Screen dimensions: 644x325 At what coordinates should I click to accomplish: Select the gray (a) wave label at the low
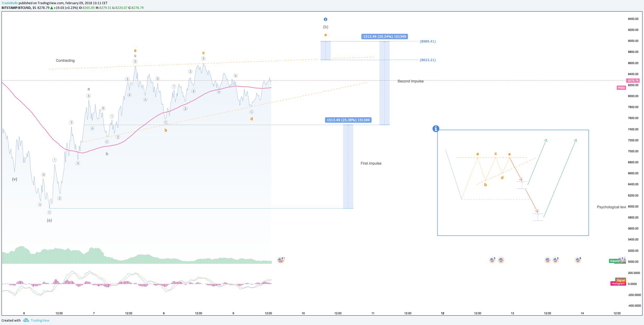pos(49,220)
